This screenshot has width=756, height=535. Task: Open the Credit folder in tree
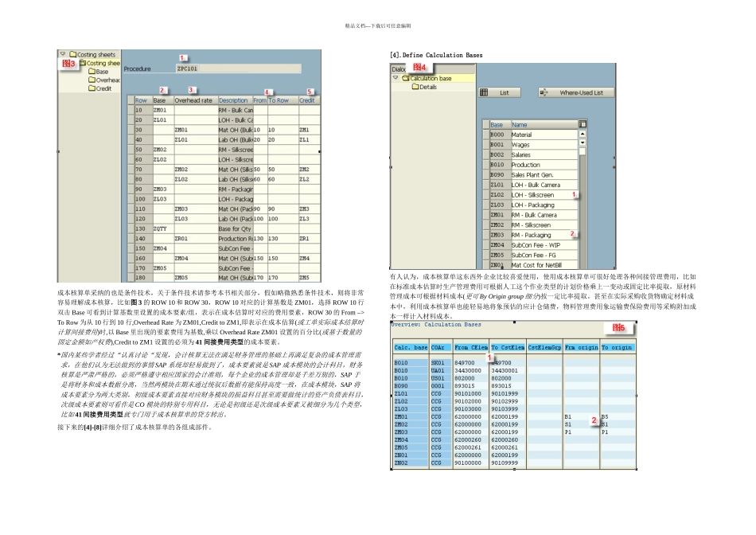[x=99, y=88]
